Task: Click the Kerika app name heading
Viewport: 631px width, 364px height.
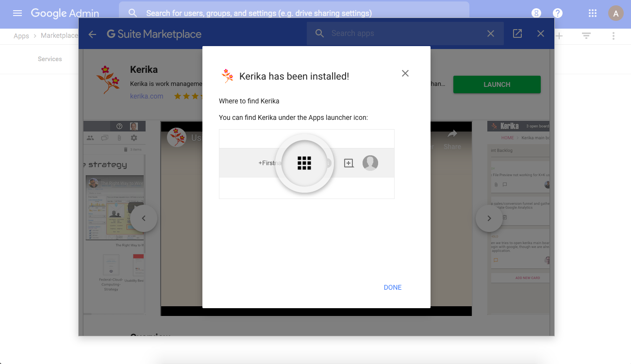Action: 144,69
